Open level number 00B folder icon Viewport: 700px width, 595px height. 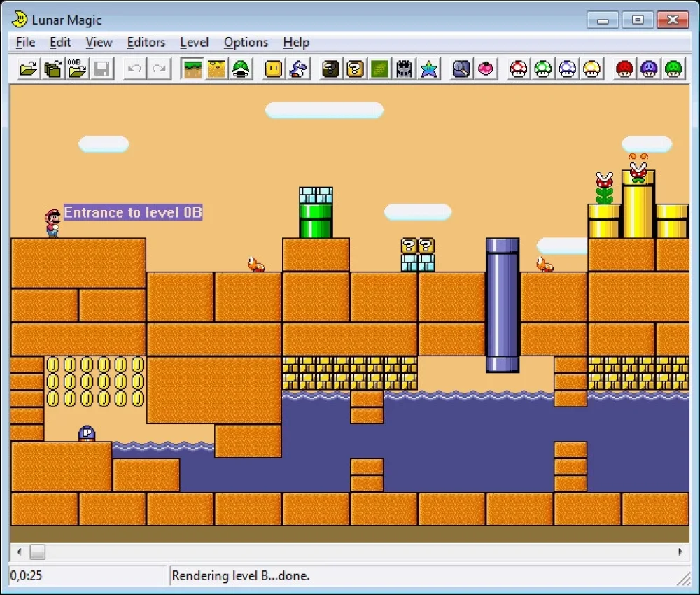pos(77,69)
